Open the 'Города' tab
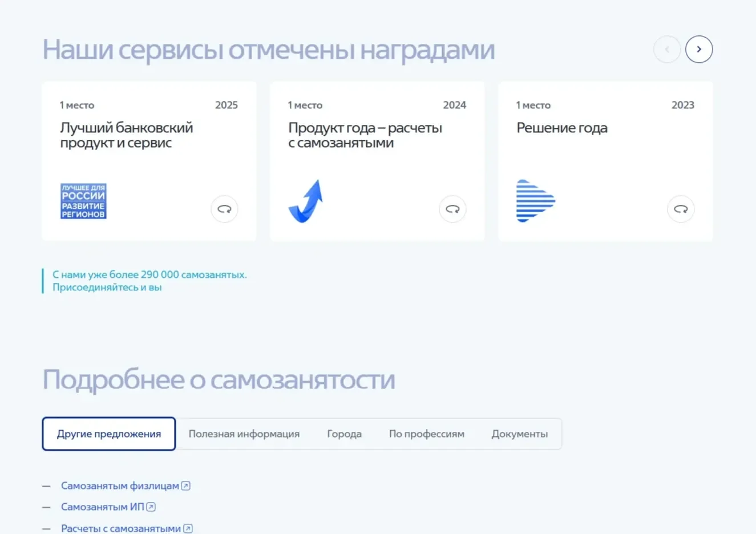Viewport: 756px width, 534px height. click(x=344, y=434)
